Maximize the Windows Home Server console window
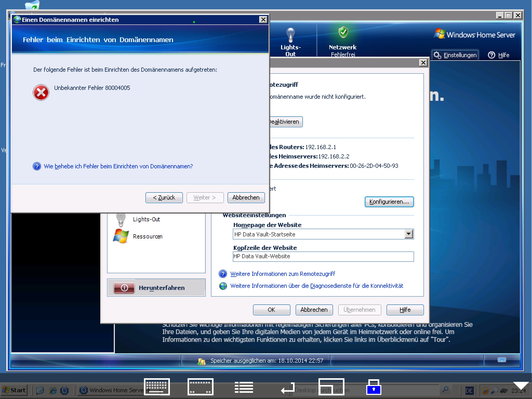 click(x=509, y=15)
